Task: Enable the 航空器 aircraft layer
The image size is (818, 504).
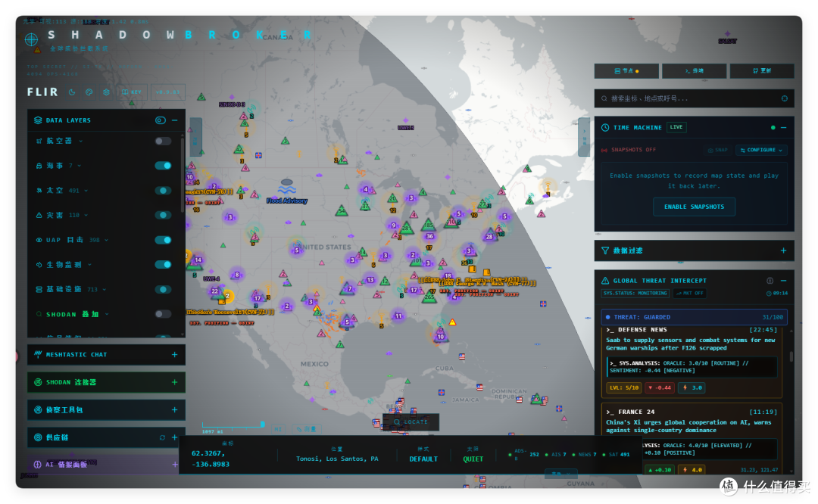Action: (x=163, y=142)
